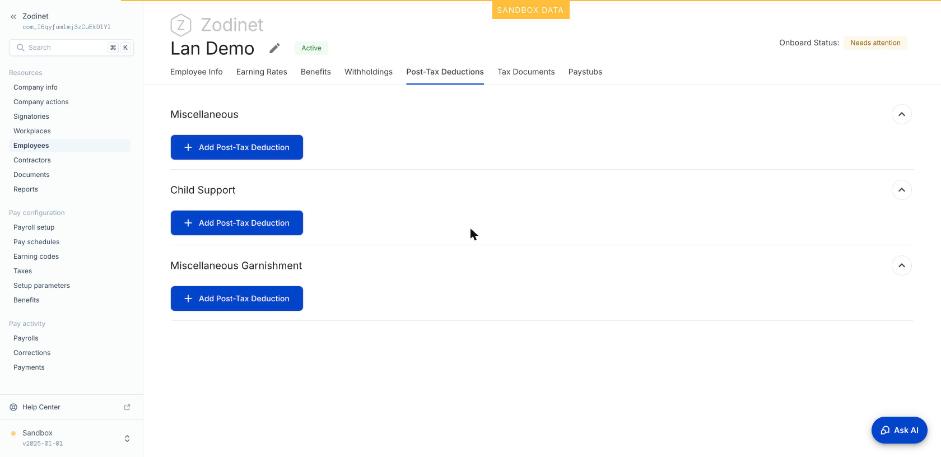Focus the sidebar Search field
941x457 pixels.
71,47
